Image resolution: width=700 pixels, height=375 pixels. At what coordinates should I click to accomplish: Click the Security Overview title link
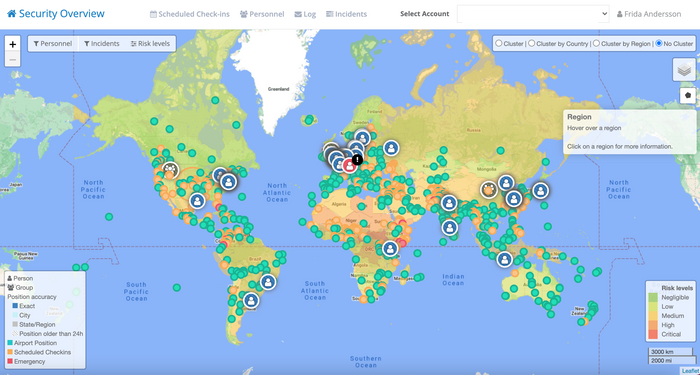coord(62,14)
